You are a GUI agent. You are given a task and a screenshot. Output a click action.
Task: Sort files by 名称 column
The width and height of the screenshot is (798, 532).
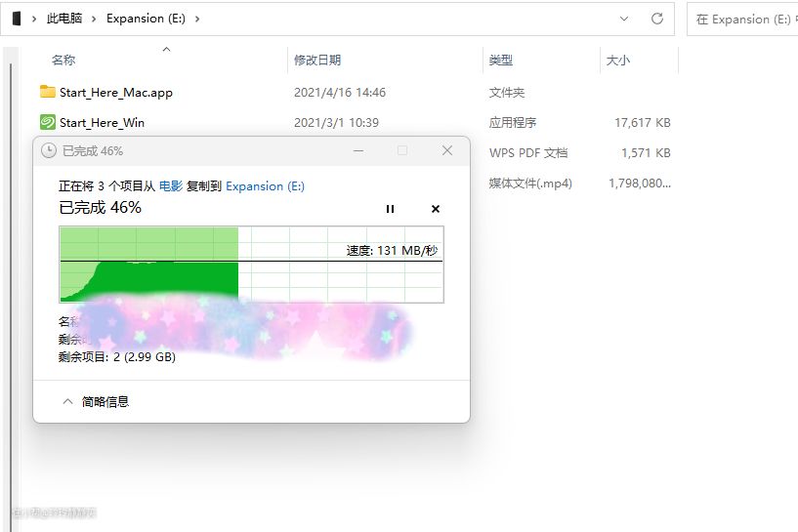(63, 61)
